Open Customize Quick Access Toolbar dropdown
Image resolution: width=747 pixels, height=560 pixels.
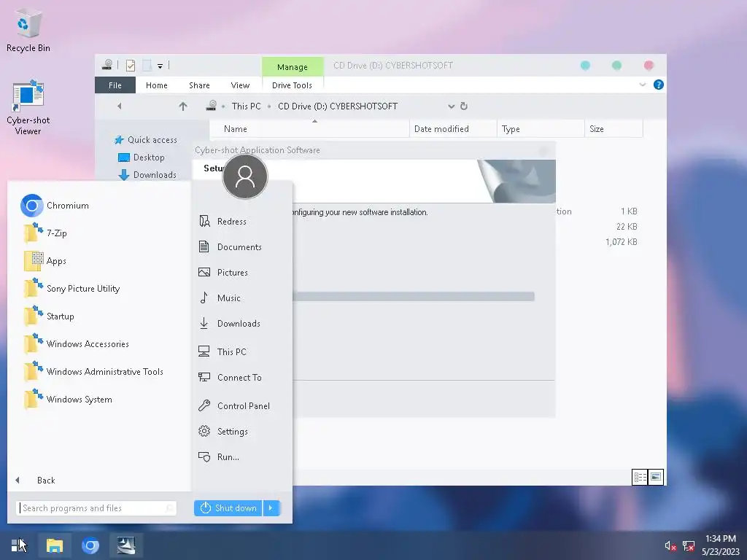pyautogui.click(x=160, y=66)
